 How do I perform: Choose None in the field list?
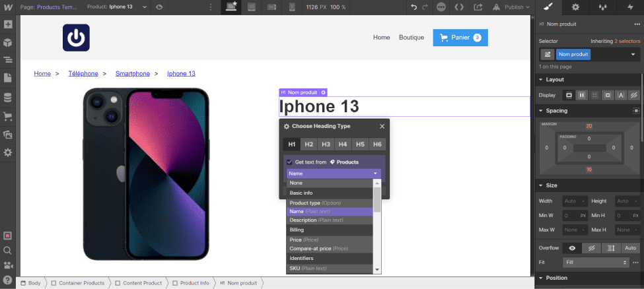(330, 183)
